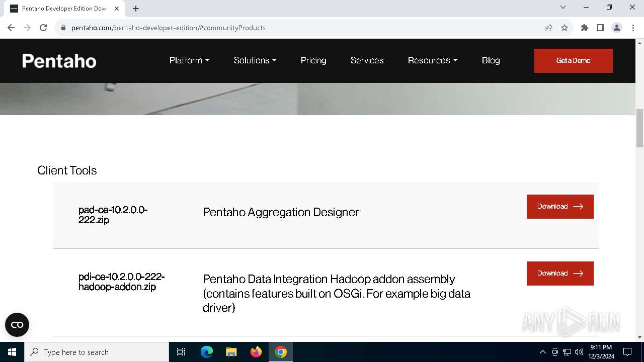Open the Blog page
The height and width of the screenshot is (362, 644).
(x=491, y=60)
